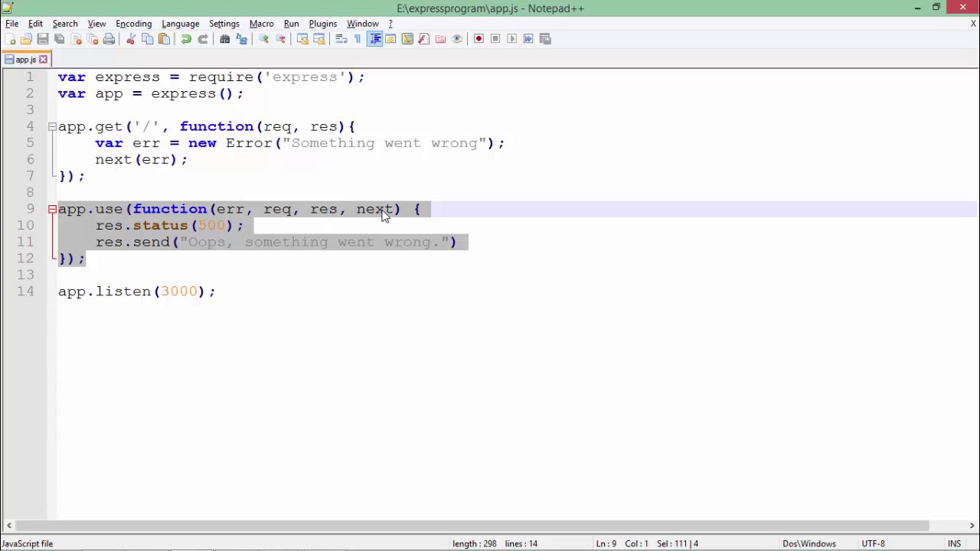Click 'length : 298' in status bar
Screen dimensions: 980x551
click(474, 543)
